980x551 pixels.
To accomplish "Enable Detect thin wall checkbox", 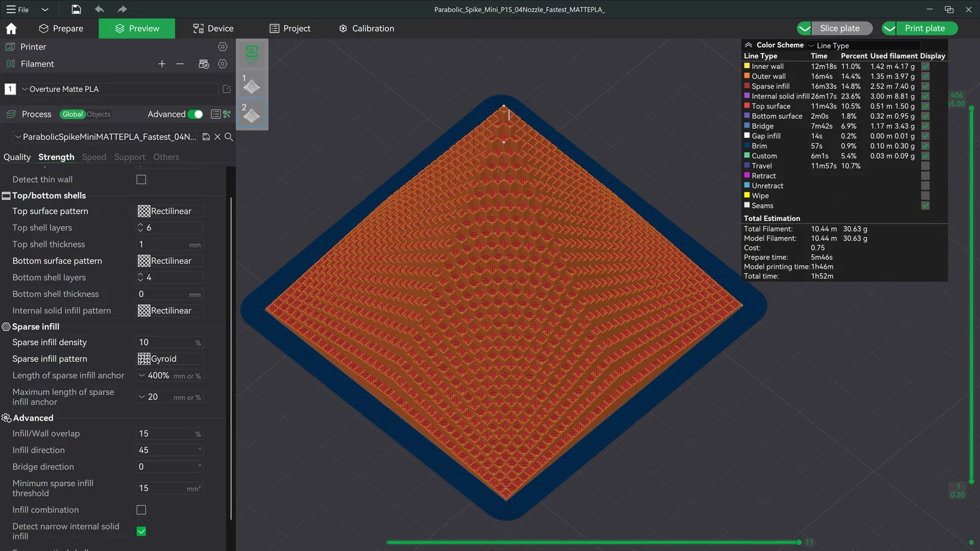I will coord(141,179).
